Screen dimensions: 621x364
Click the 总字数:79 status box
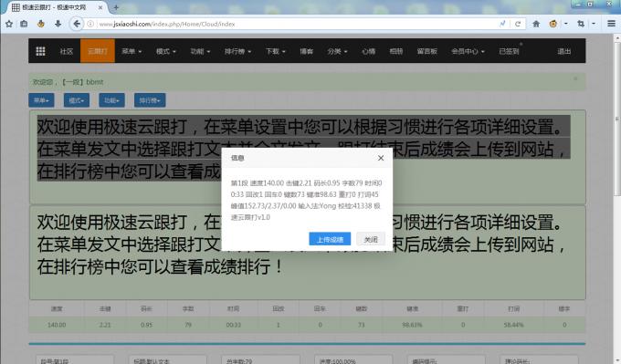tap(260, 360)
